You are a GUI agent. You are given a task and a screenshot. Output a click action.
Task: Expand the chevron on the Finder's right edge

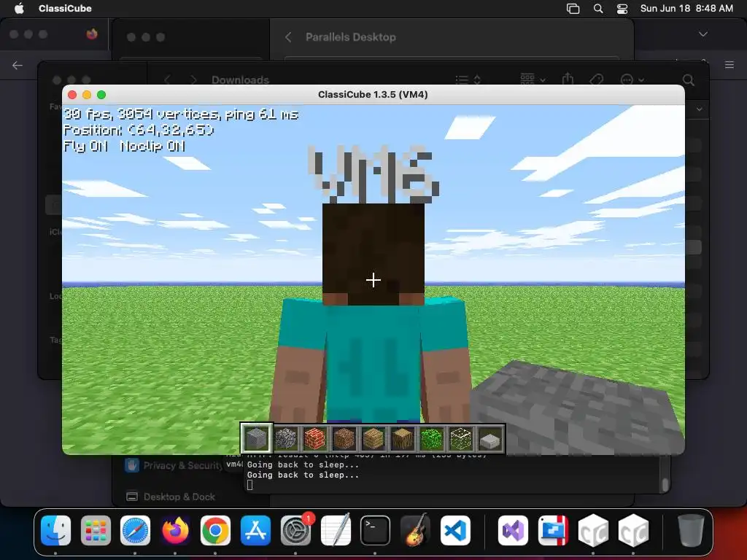pos(699,109)
